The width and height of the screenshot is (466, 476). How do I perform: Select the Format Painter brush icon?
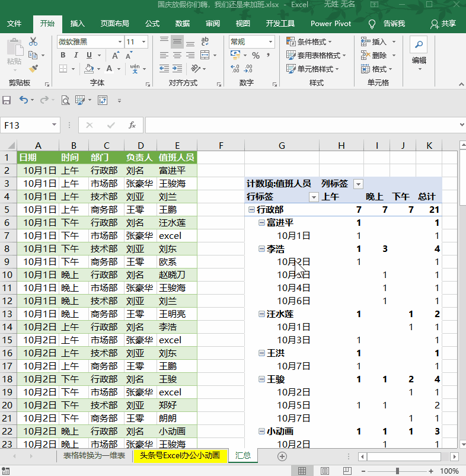click(x=33, y=69)
